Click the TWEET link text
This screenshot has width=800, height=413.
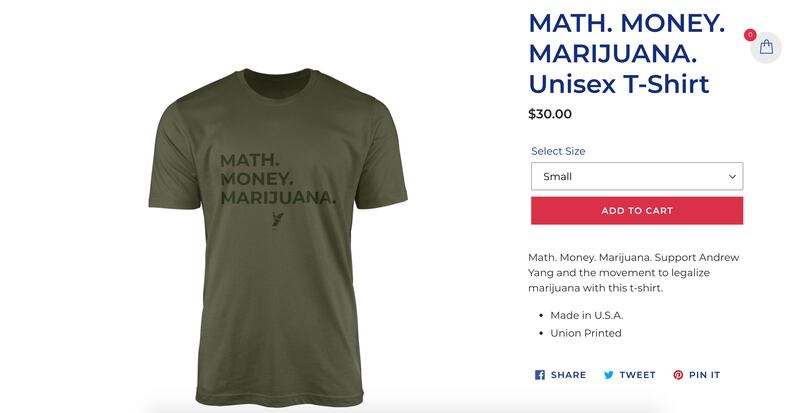[x=637, y=375]
